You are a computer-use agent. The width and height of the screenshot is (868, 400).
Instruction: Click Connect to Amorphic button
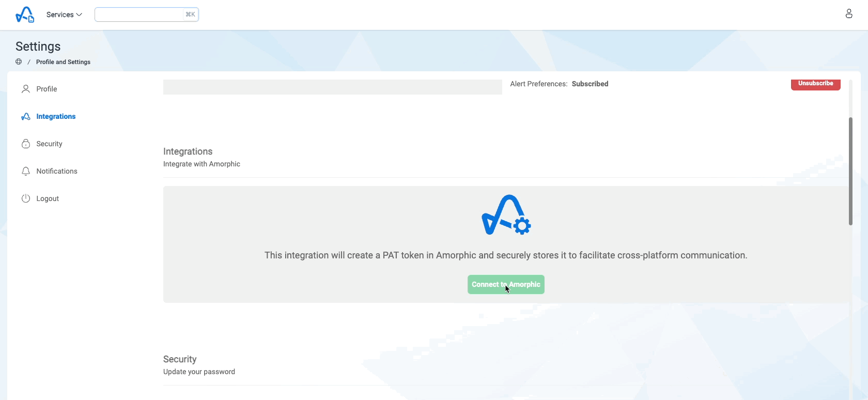506,284
